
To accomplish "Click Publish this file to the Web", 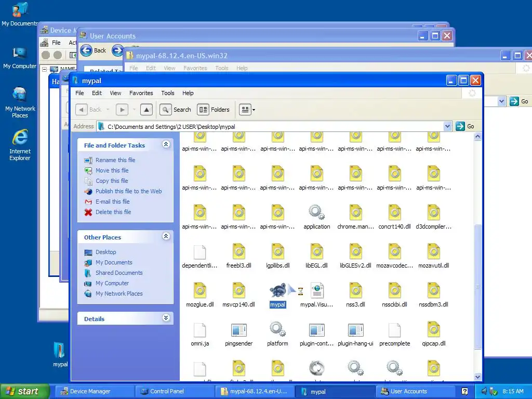I will click(x=129, y=191).
